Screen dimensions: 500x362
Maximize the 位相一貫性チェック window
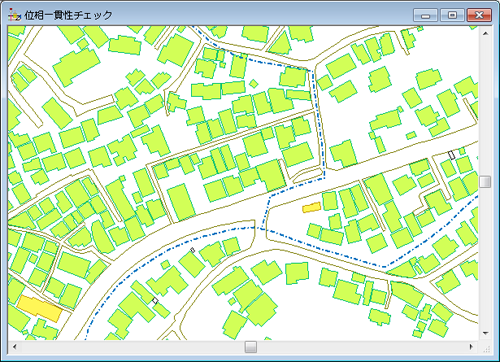[452, 15]
